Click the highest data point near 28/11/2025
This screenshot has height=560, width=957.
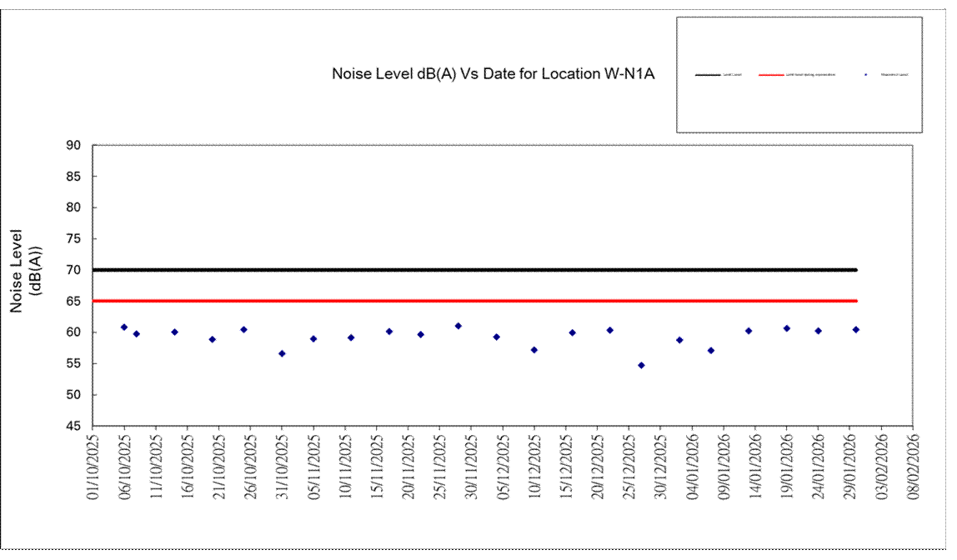click(x=458, y=326)
